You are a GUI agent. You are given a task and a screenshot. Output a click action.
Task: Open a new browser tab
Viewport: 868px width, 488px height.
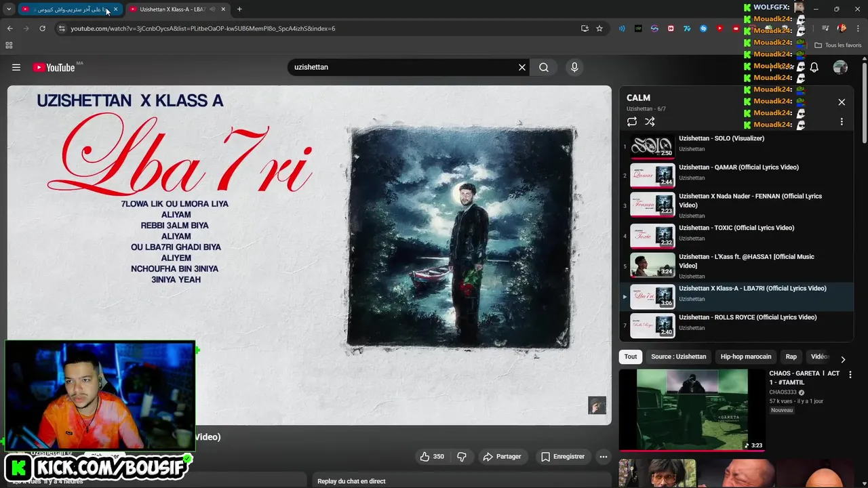tap(239, 9)
